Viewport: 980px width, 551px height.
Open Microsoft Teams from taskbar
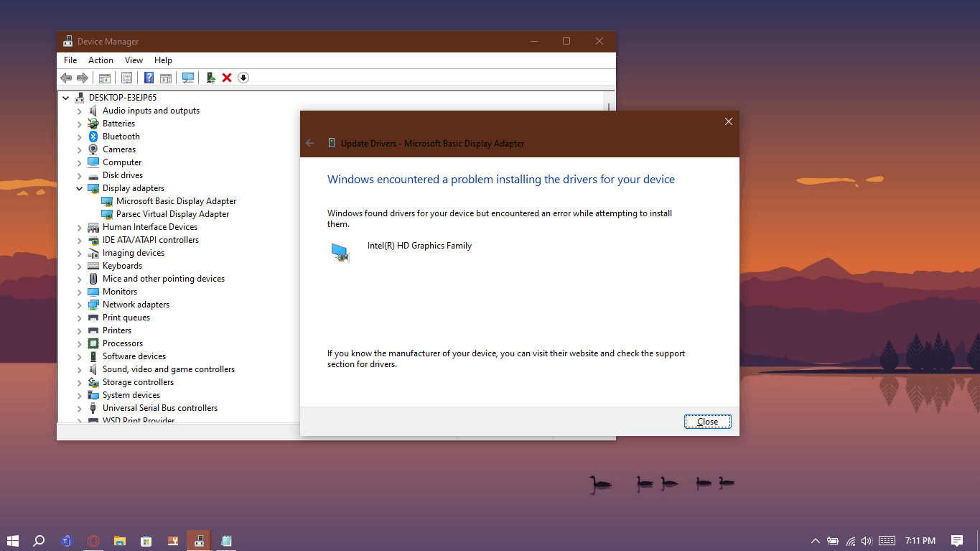[x=67, y=540]
